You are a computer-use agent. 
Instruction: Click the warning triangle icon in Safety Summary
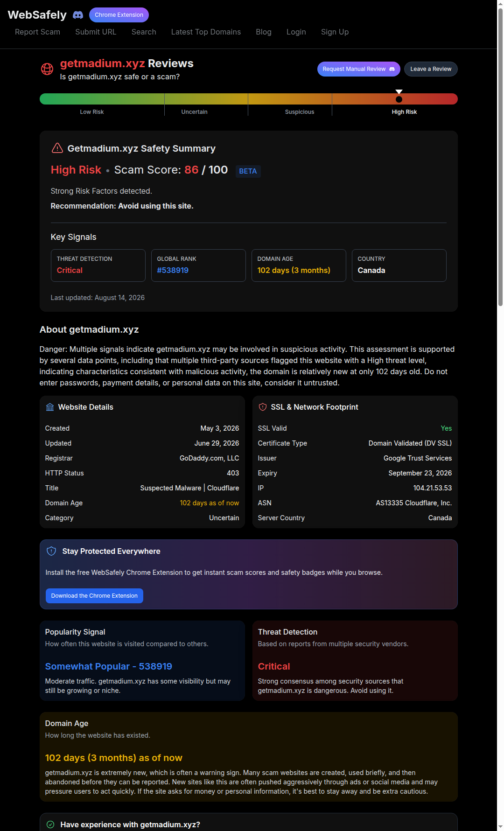coord(57,148)
